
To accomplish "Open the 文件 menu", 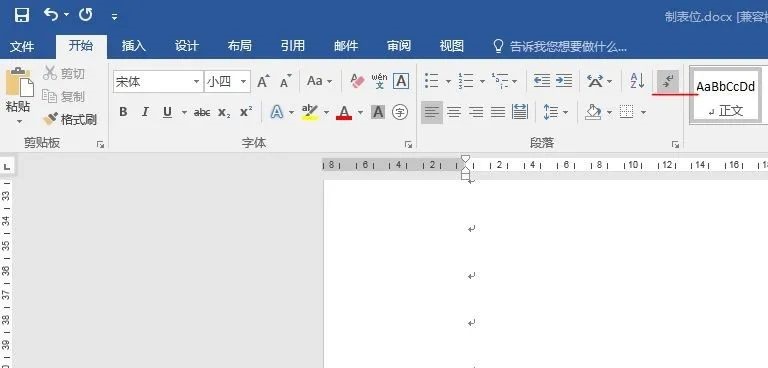I will click(22, 47).
